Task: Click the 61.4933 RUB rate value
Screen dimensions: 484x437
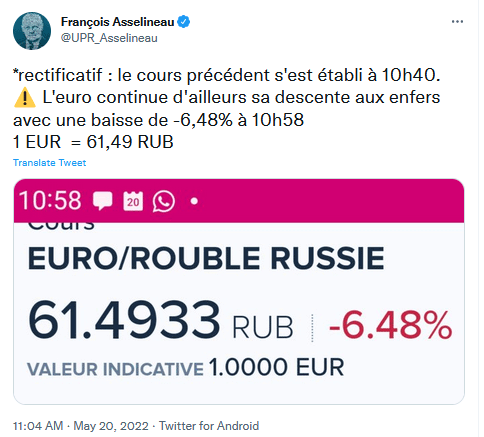Action: (x=161, y=320)
